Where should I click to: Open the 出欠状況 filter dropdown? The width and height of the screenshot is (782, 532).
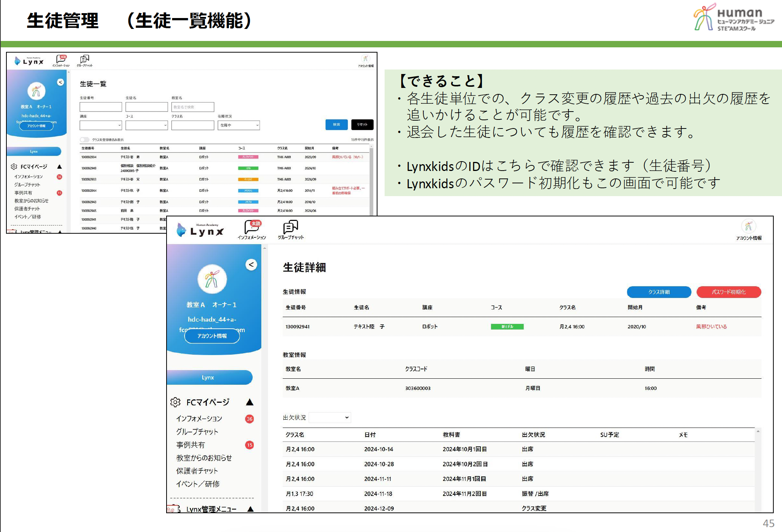tap(329, 417)
